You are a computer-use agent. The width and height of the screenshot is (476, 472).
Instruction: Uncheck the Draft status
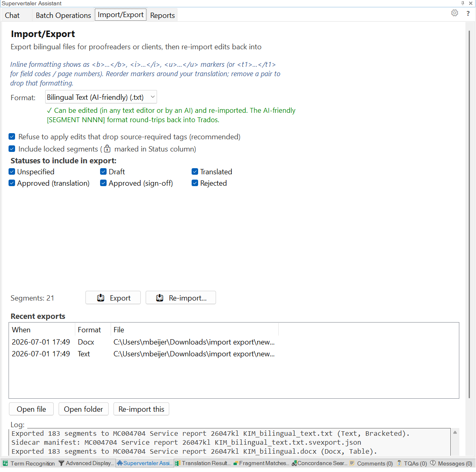coord(103,171)
